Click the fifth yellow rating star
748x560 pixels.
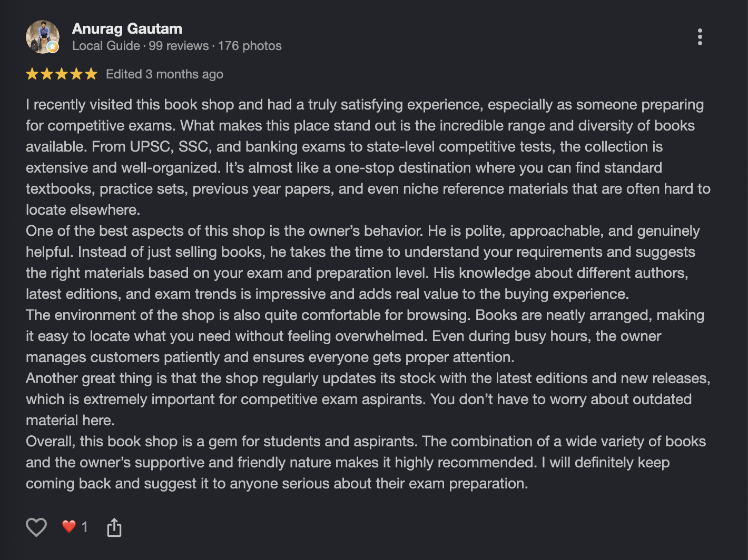click(91, 74)
